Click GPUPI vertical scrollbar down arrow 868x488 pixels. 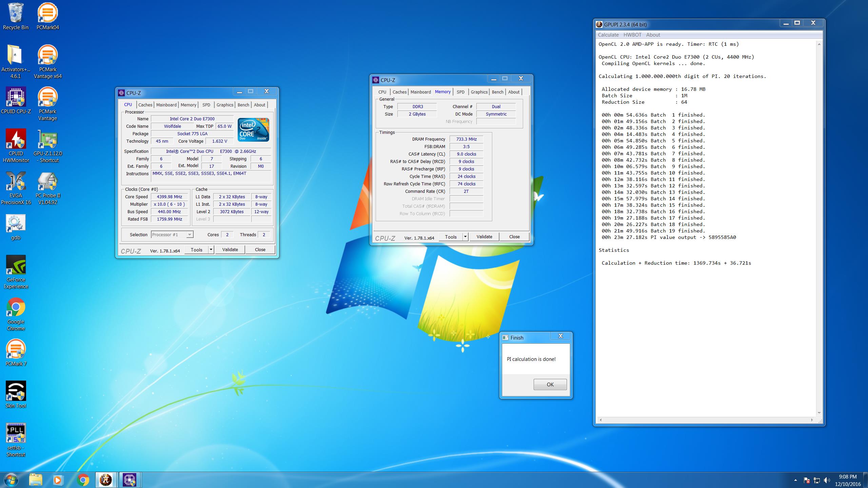click(819, 413)
